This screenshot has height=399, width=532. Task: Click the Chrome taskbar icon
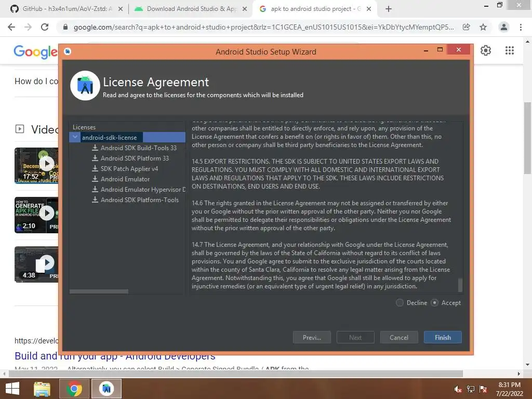74,389
